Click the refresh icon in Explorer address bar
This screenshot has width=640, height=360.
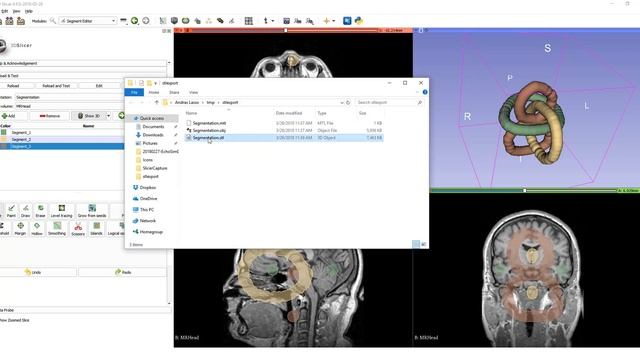point(348,102)
